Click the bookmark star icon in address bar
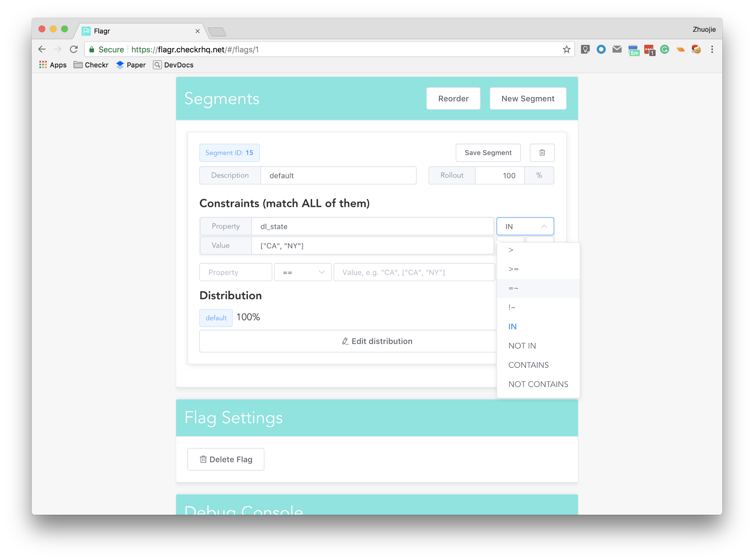The height and width of the screenshot is (560, 754). click(x=566, y=49)
